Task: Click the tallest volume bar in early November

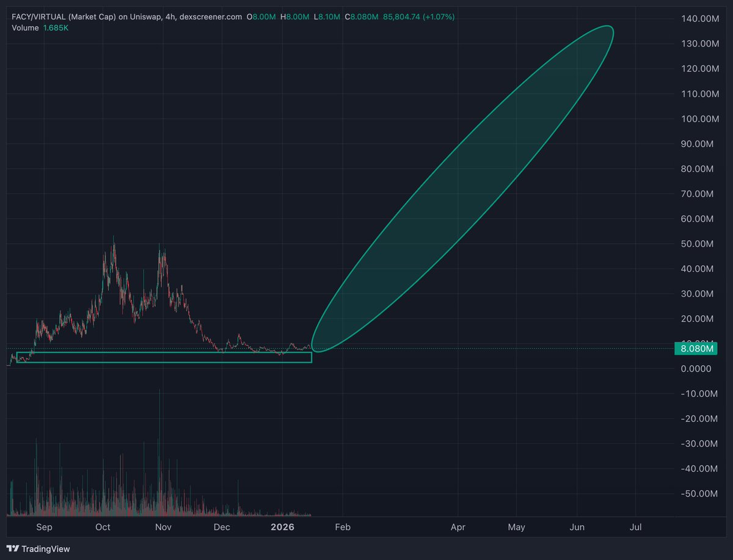Action: coord(160,427)
